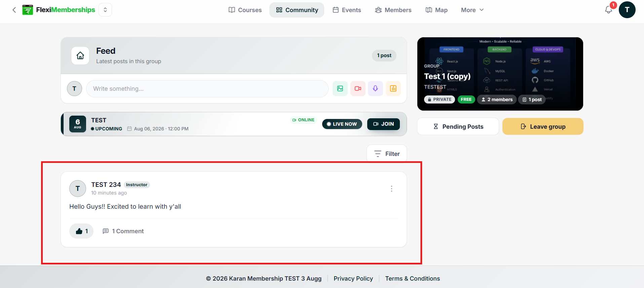Viewport: 644px width, 288px height.
Task: Focus the Write something input field
Action: click(207, 89)
